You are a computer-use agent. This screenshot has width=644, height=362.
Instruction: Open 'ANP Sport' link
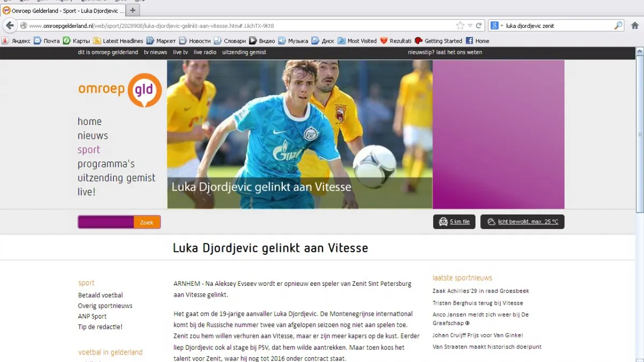tap(92, 316)
